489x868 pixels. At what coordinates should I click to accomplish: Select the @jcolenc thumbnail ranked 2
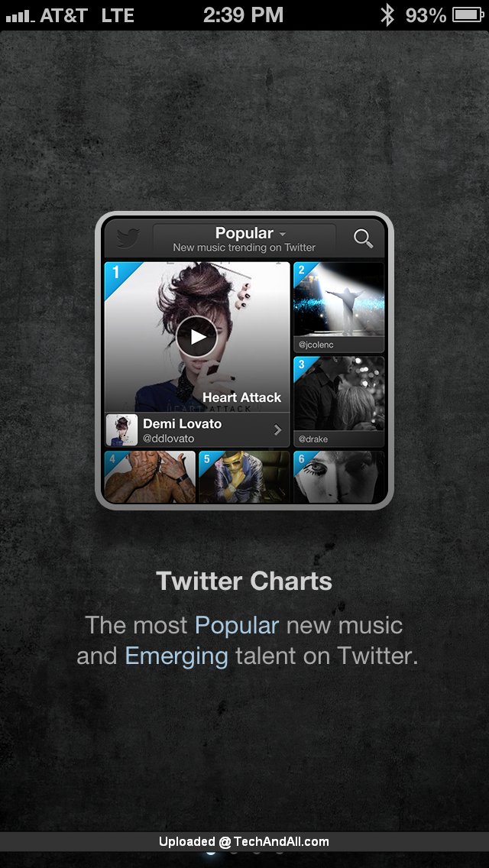coord(339,306)
